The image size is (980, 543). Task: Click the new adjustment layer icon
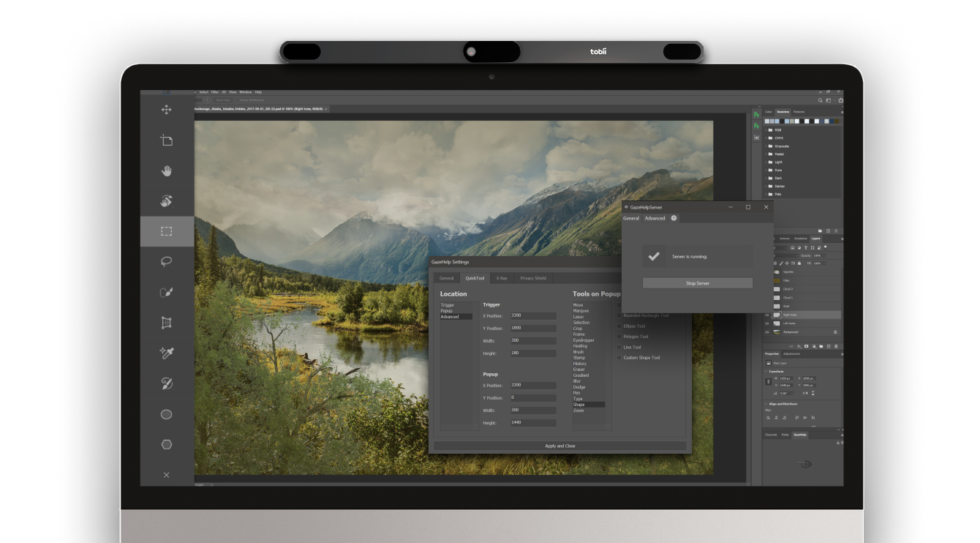click(x=814, y=346)
